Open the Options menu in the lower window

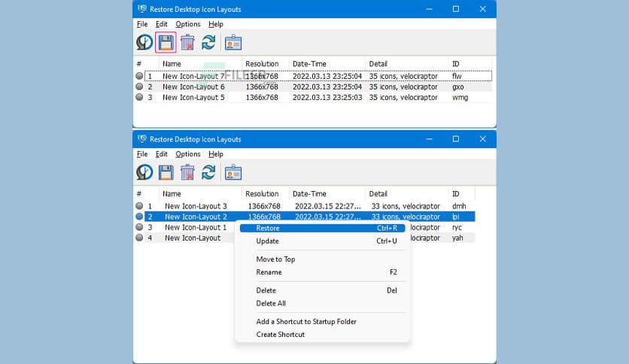click(x=188, y=154)
